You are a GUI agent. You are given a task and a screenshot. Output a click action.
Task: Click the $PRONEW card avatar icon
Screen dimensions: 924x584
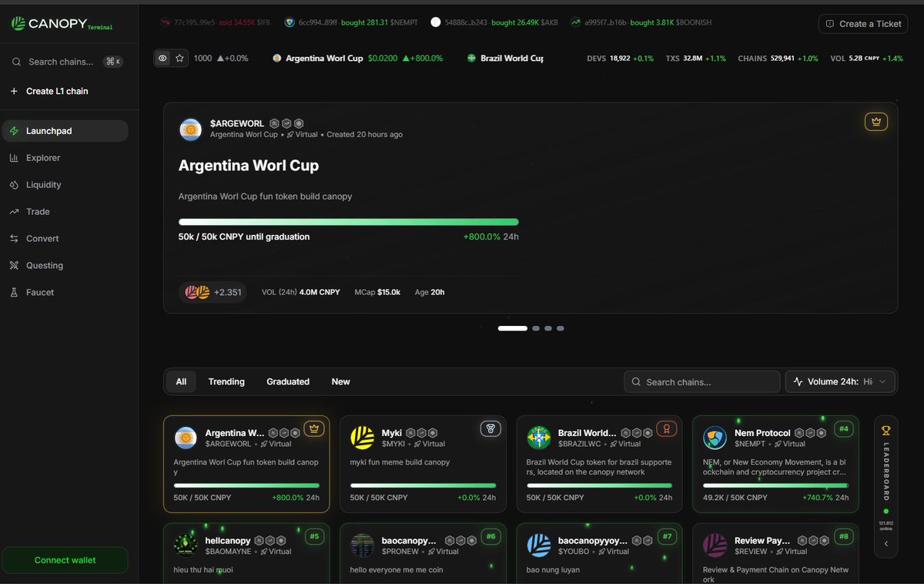[x=362, y=545]
